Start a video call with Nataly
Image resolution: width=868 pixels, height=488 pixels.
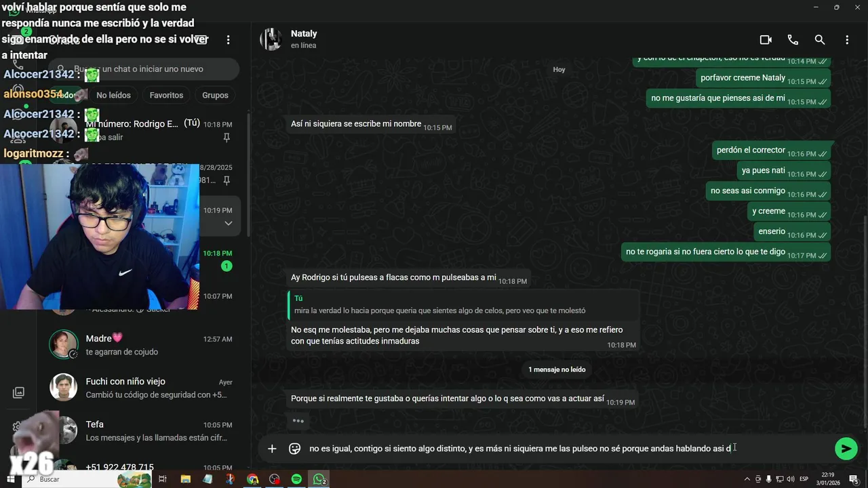(x=766, y=40)
